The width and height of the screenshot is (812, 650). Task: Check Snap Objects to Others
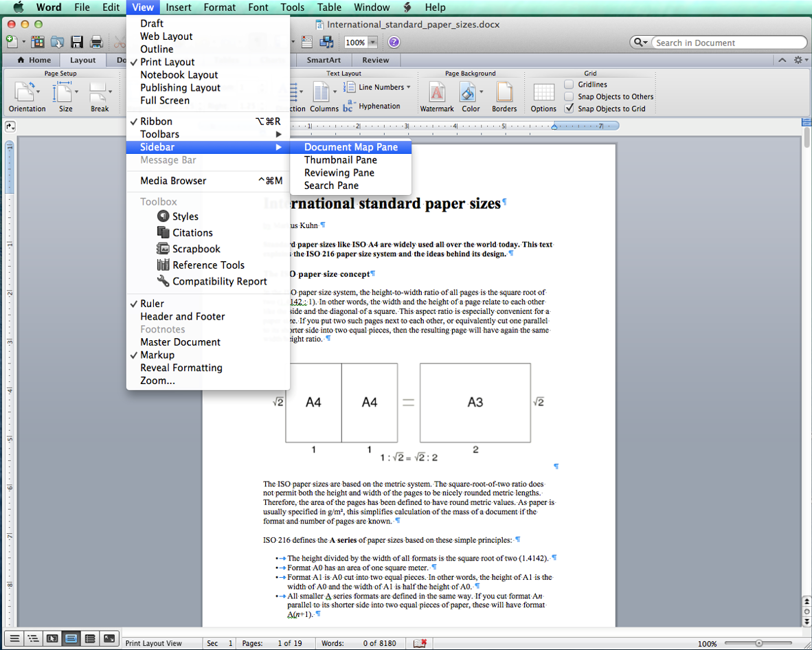[x=569, y=97]
